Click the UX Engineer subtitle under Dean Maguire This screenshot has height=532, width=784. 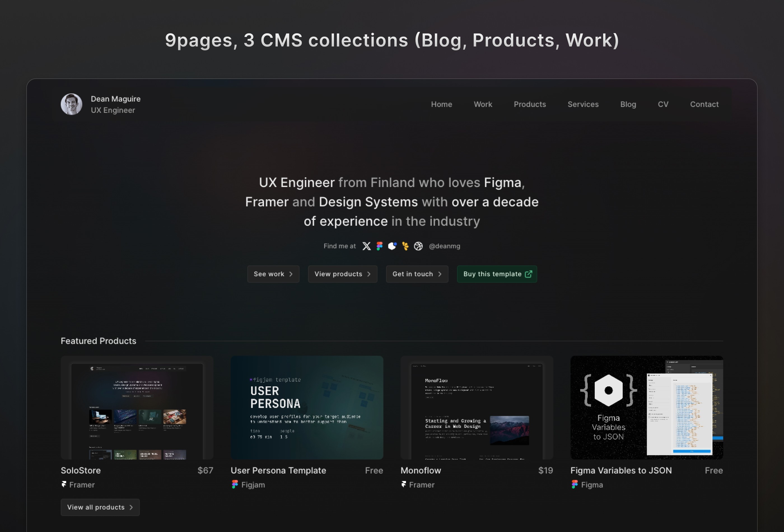point(113,110)
